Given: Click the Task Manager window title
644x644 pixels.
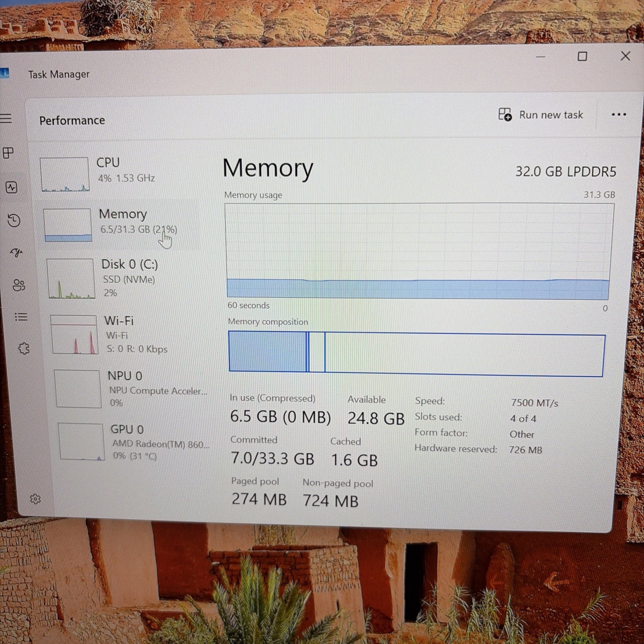Looking at the screenshot, I should 59,74.
